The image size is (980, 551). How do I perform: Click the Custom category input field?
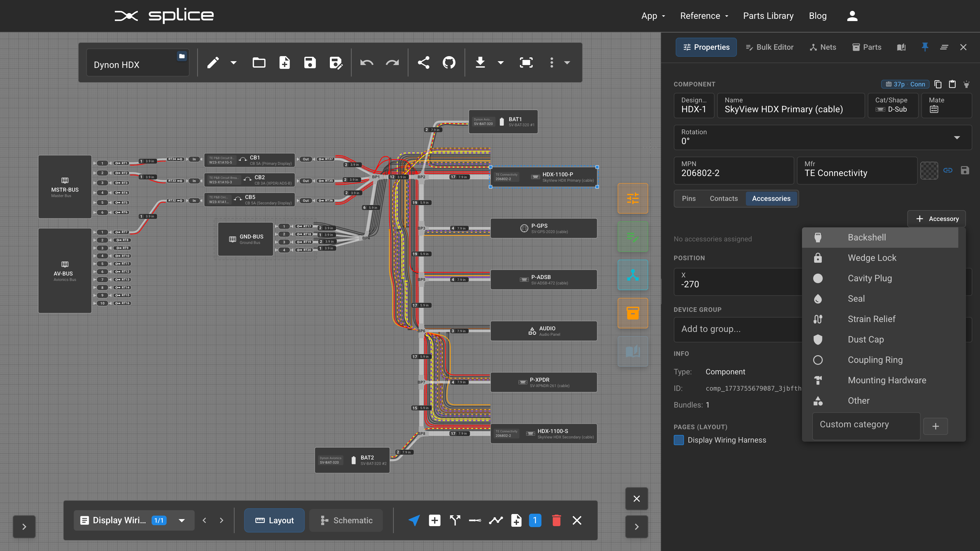[866, 426]
